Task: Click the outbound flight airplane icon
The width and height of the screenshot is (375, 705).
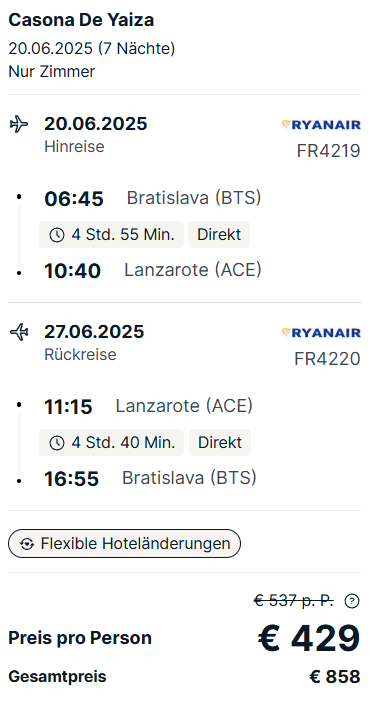Action: tap(19, 124)
